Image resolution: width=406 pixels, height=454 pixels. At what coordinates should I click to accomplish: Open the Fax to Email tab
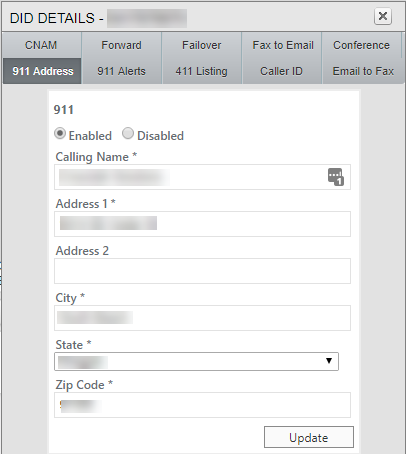pyautogui.click(x=283, y=45)
